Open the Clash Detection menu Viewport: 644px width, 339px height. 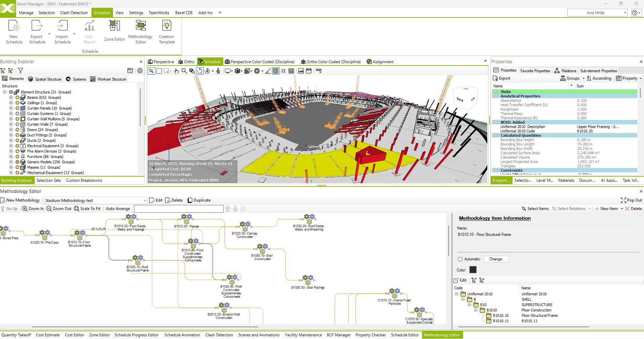(x=74, y=13)
